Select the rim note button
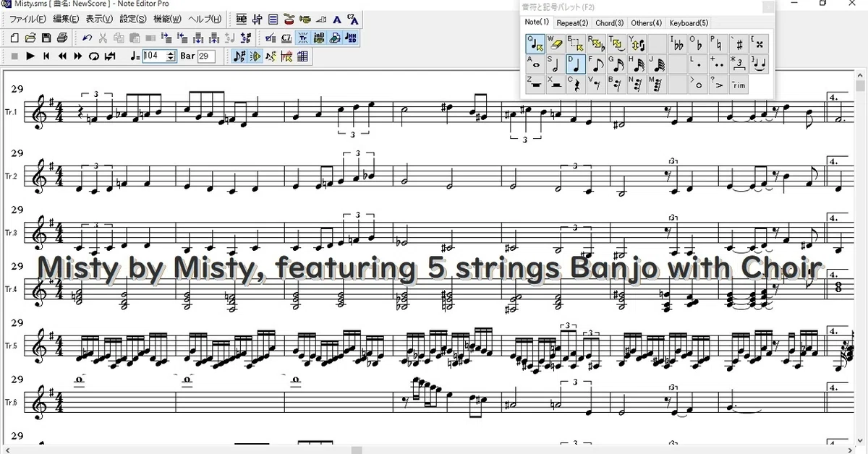The image size is (868, 454). [x=739, y=84]
